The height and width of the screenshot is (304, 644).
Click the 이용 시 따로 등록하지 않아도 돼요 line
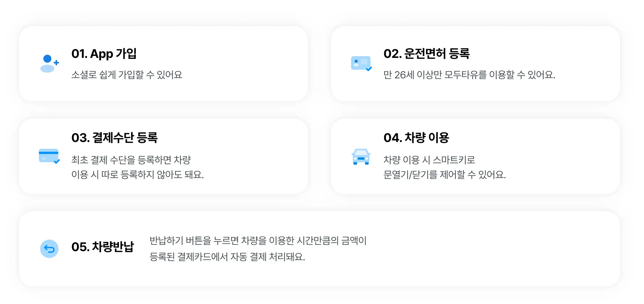tap(137, 175)
